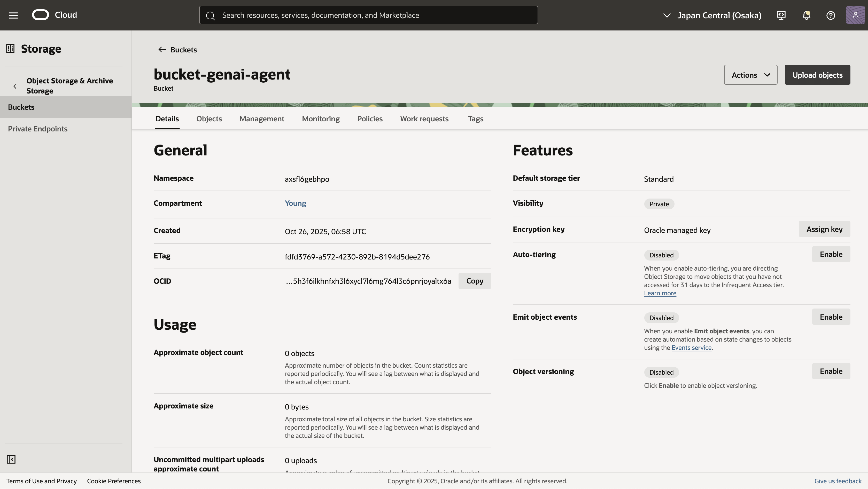The width and height of the screenshot is (868, 489).
Task: Open the user profile avatar
Action: 855,15
